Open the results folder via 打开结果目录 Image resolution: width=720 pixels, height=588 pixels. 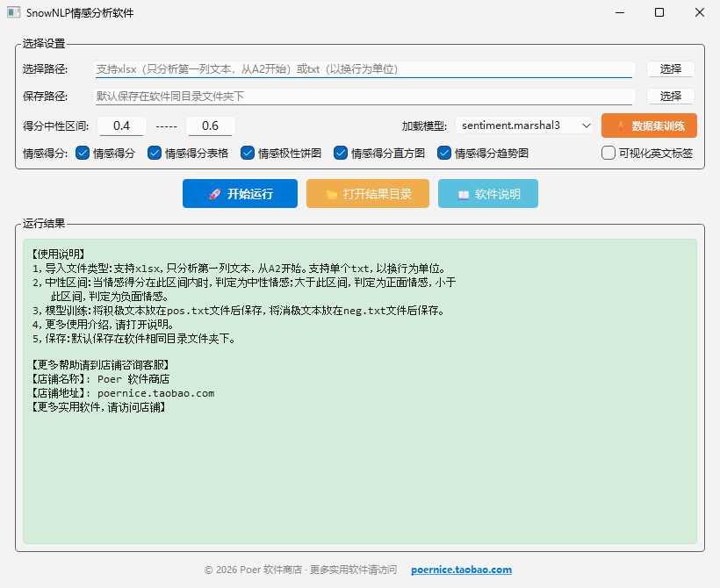pyautogui.click(x=368, y=194)
